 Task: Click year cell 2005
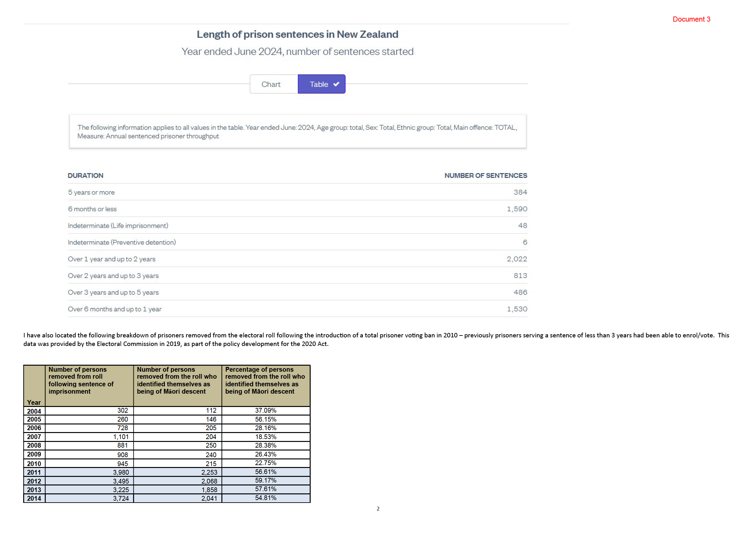click(x=34, y=419)
